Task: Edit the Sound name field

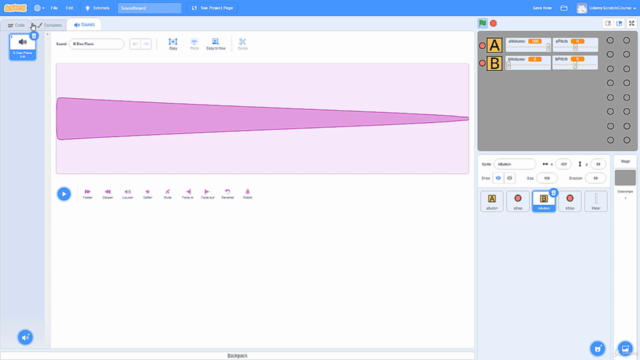Action: click(96, 44)
